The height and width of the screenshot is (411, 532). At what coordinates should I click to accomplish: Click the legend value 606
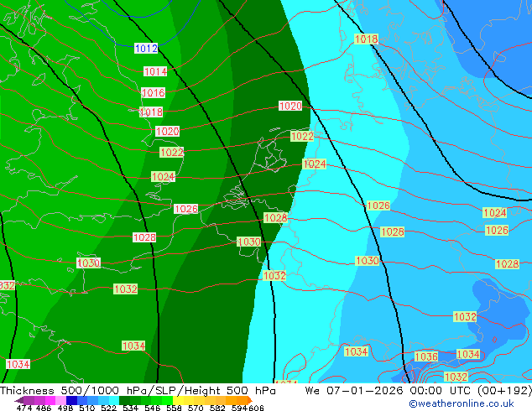[256, 408]
